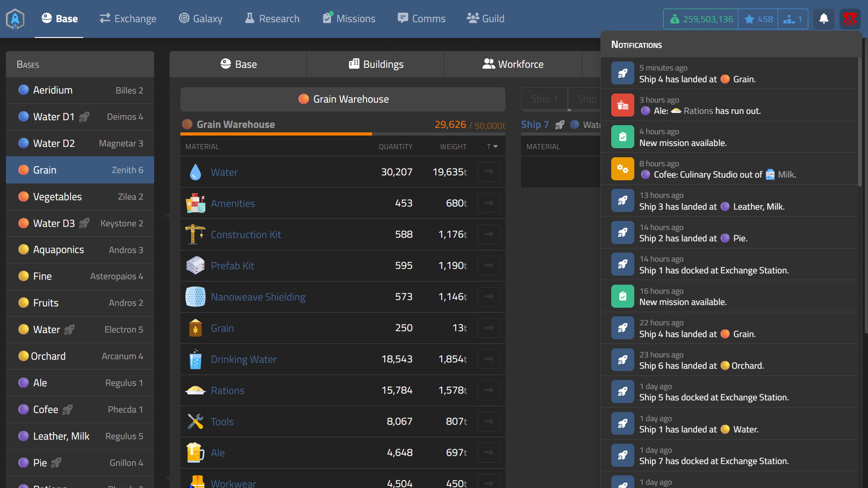Viewport: 868px width, 488px height.
Task: Click the orange Culinary Studio notification icon
Action: pyautogui.click(x=623, y=169)
